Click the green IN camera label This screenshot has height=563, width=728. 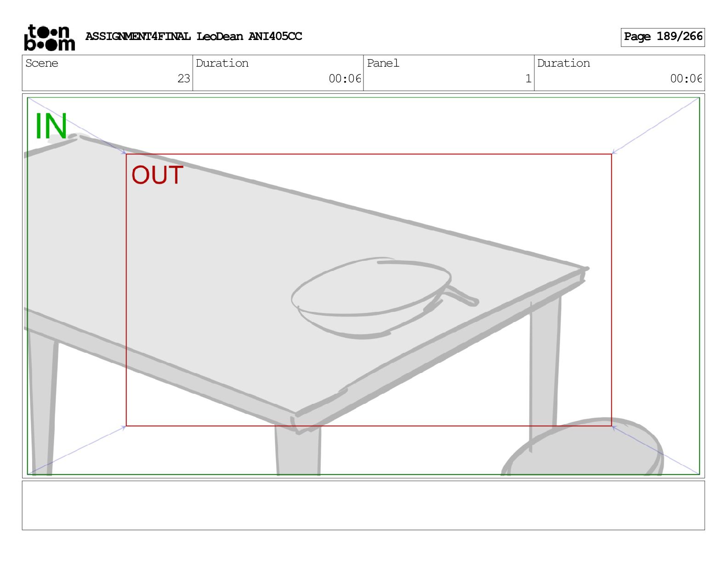click(x=51, y=126)
